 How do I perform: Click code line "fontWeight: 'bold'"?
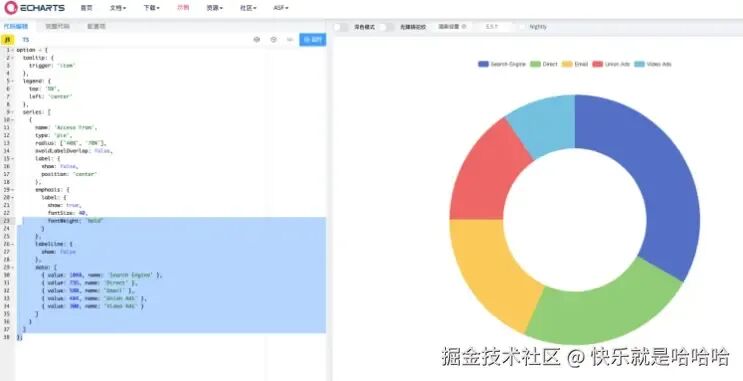(75, 221)
